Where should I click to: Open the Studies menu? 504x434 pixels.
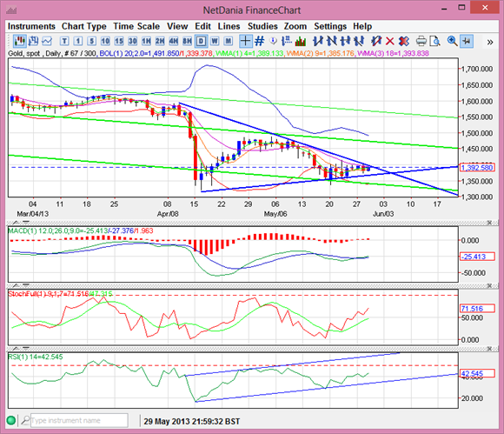262,26
